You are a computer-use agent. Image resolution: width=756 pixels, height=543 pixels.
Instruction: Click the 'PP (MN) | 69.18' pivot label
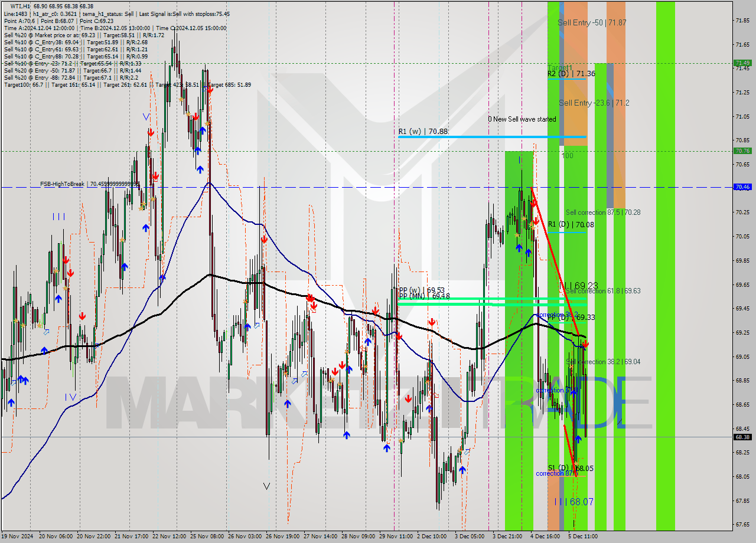424,296
